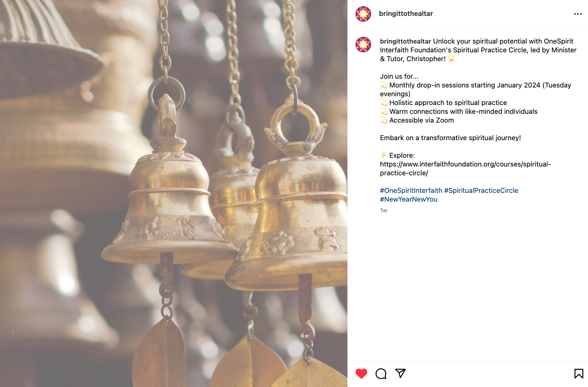This screenshot has width=588, height=387.
Task: Click emoji beside Accessible via Zoom
Action: [384, 120]
